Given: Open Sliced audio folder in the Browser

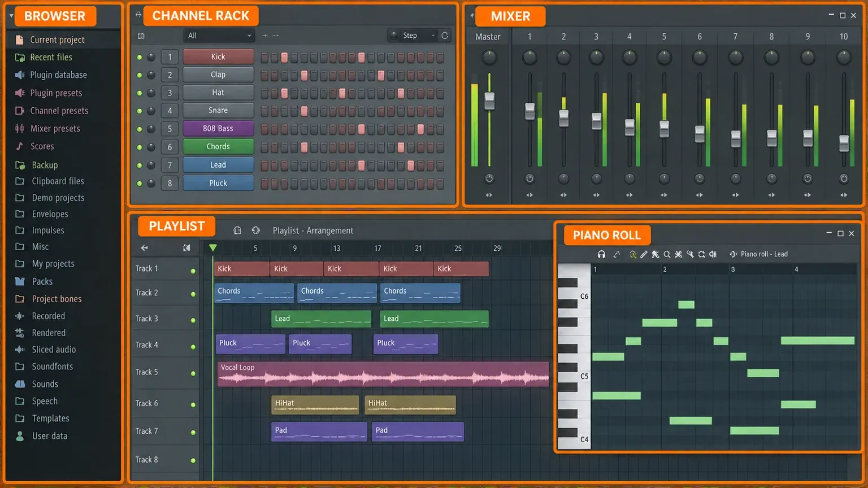Looking at the screenshot, I should (54, 350).
